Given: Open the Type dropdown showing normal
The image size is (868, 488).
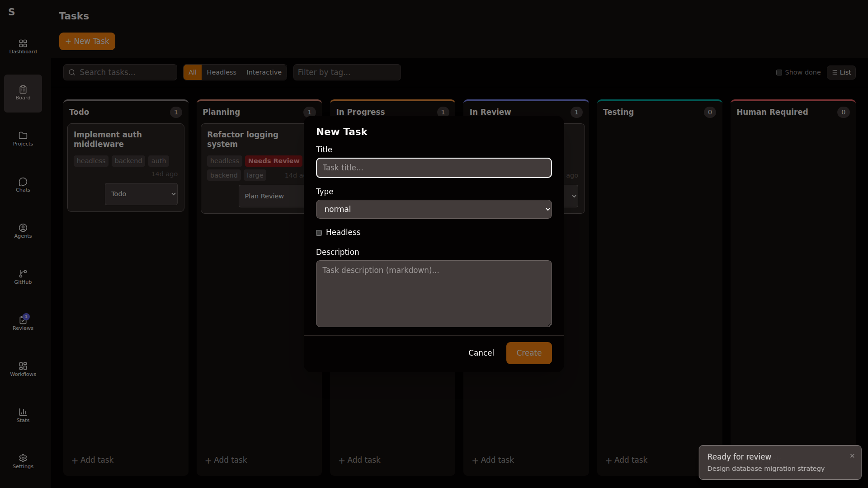Looking at the screenshot, I should tap(434, 209).
